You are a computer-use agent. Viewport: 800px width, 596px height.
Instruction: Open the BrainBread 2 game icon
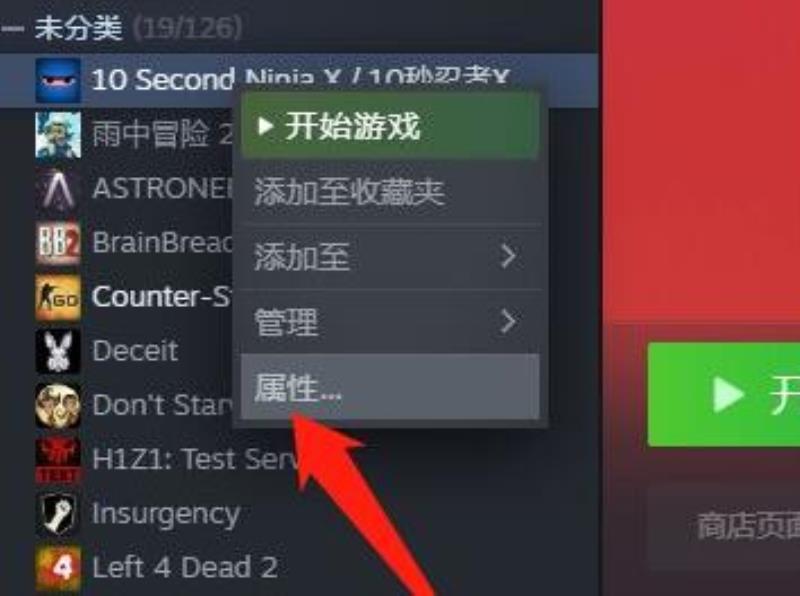[58, 243]
